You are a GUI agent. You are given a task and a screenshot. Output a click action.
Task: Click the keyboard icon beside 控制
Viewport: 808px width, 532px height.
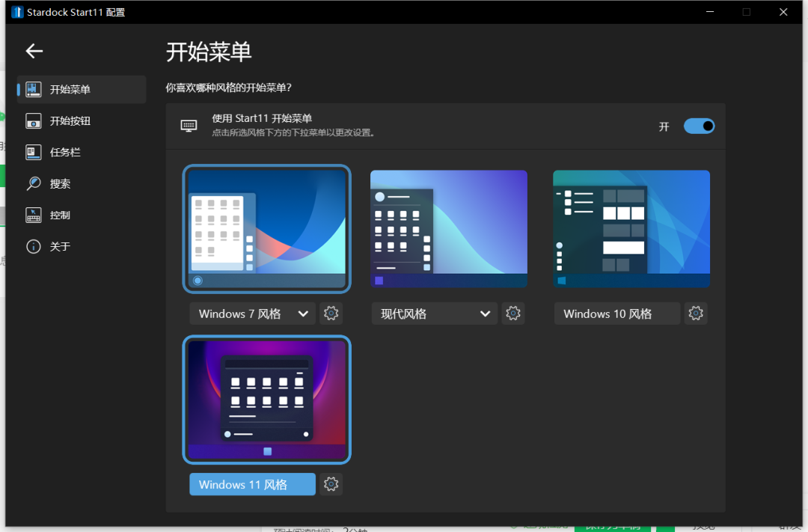[34, 215]
